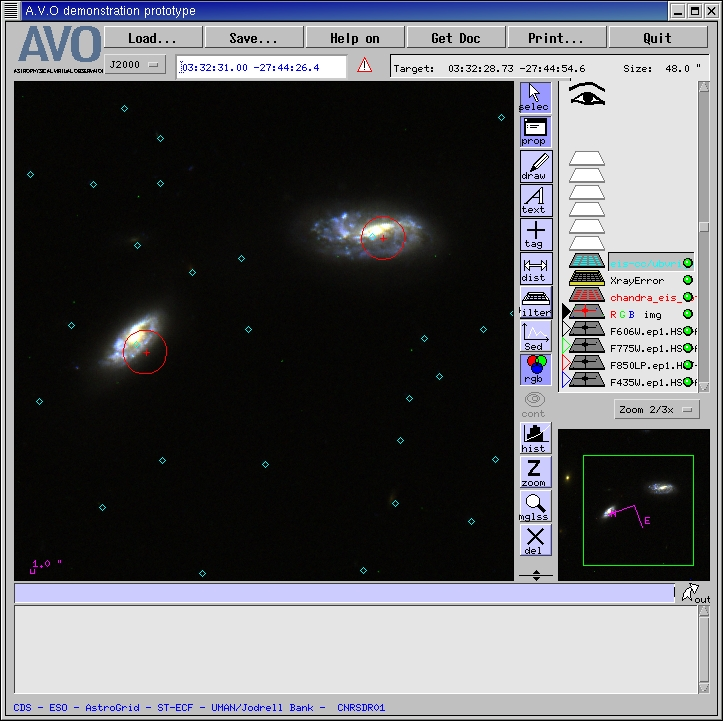Open the Load... menu
723x721 pixels.
coord(152,38)
